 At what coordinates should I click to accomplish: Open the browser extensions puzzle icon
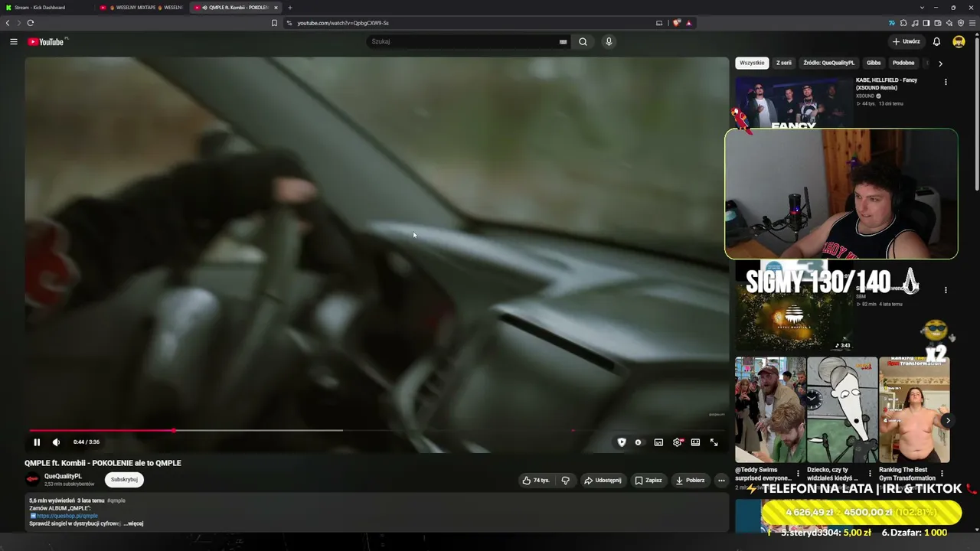(x=903, y=23)
